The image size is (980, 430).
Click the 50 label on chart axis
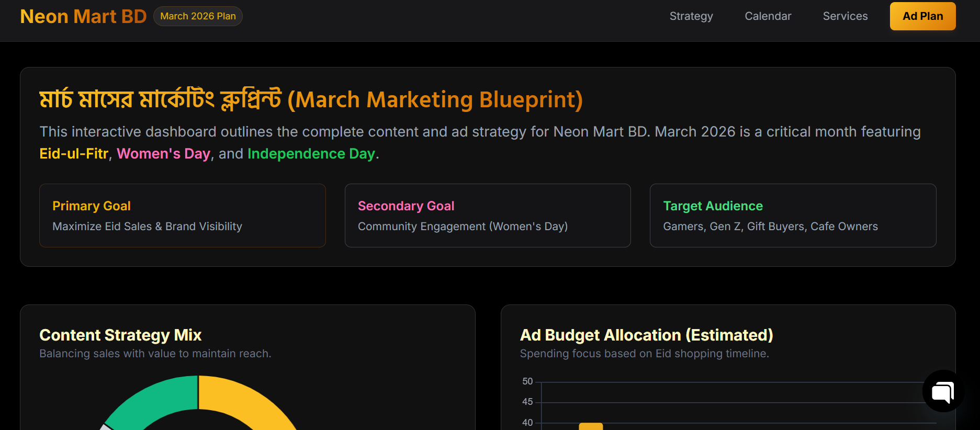(x=527, y=381)
